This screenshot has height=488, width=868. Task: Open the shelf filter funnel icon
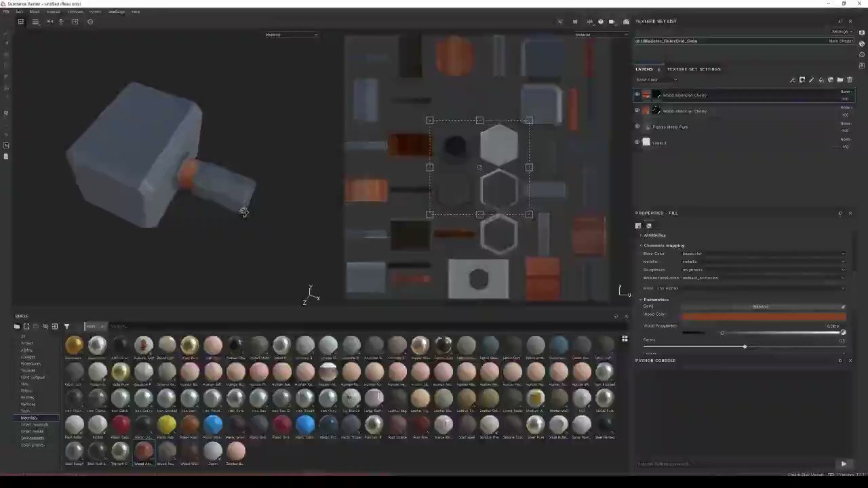67,326
